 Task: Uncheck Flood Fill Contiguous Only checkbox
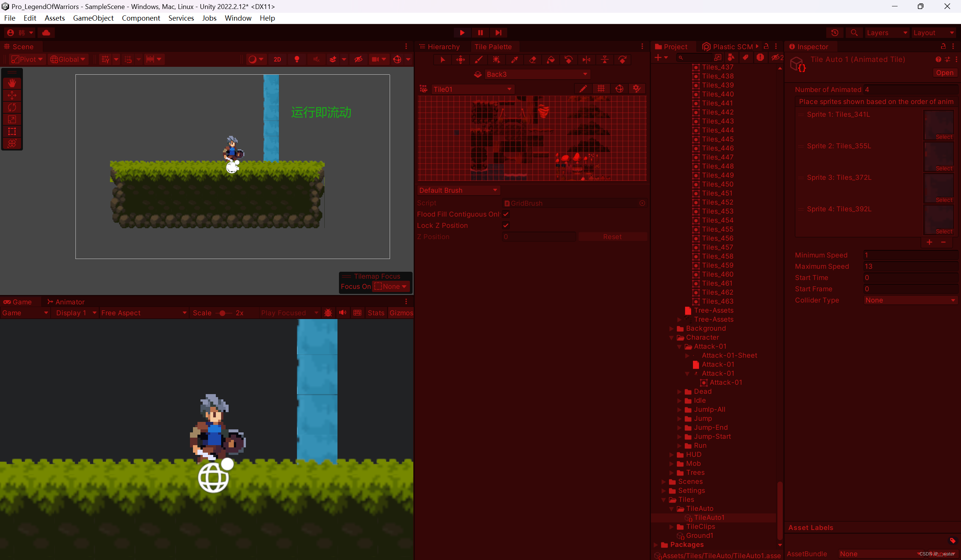click(x=506, y=214)
